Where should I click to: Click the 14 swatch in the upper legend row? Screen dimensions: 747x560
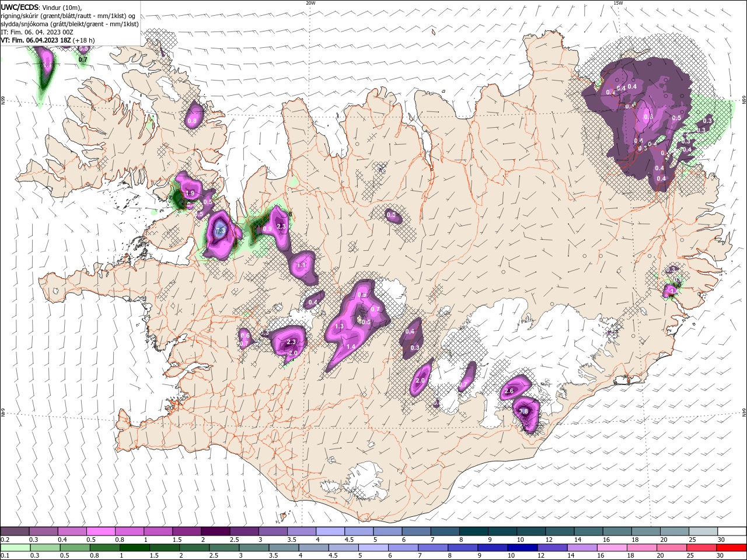pyautogui.click(x=588, y=531)
